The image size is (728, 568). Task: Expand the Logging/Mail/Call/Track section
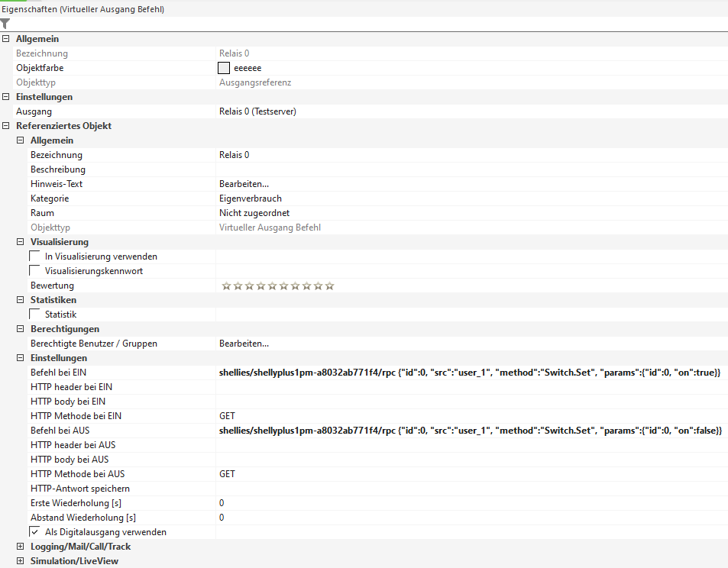click(x=21, y=547)
